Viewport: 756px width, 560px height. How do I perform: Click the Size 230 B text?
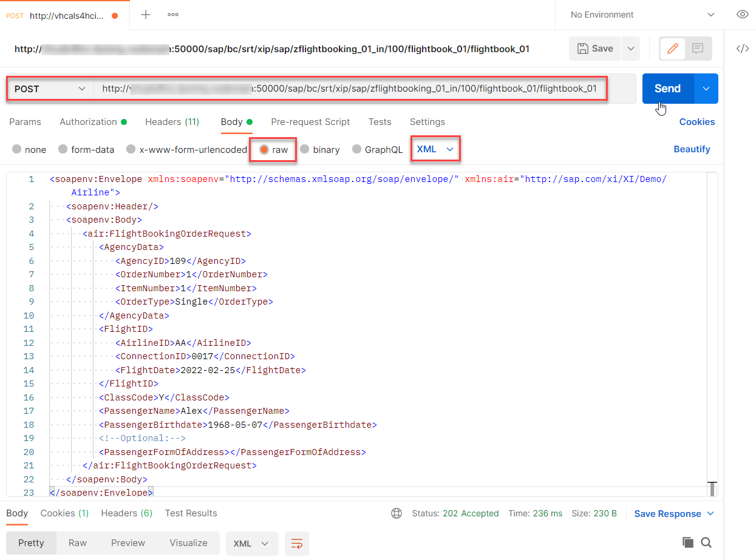tap(594, 513)
